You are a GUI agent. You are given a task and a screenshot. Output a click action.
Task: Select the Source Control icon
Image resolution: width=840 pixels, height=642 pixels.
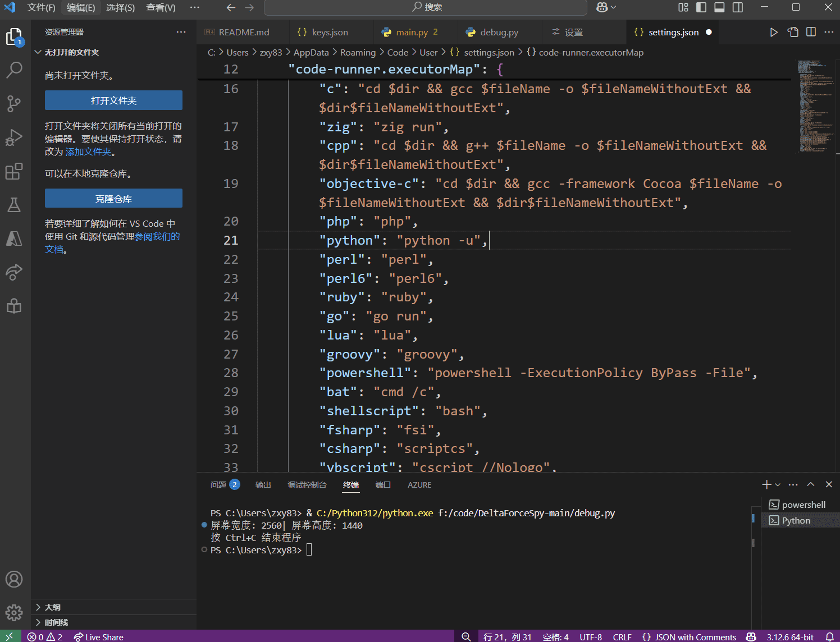pyautogui.click(x=14, y=104)
